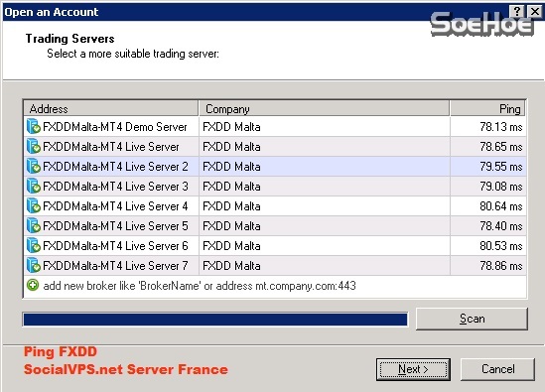Screen dimensions: 545x392
Task: Select FXDDMalta-MT4 Demo Server address
Action: pos(115,127)
